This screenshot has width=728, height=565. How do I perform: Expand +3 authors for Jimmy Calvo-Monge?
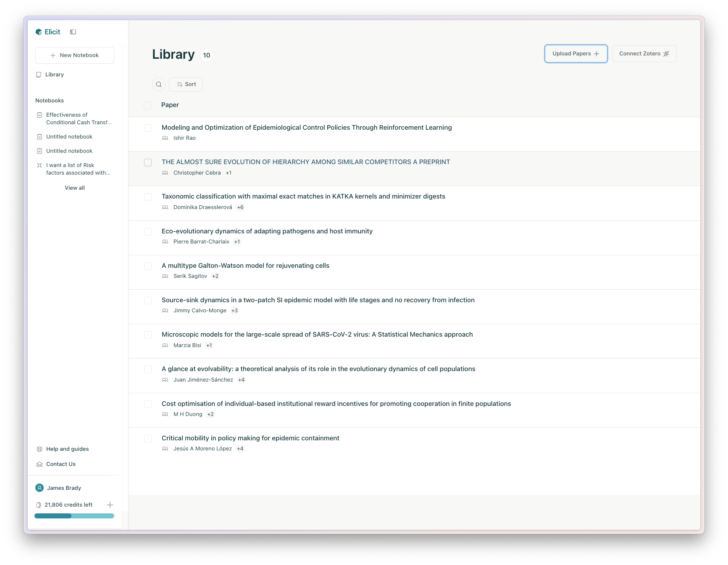(234, 311)
